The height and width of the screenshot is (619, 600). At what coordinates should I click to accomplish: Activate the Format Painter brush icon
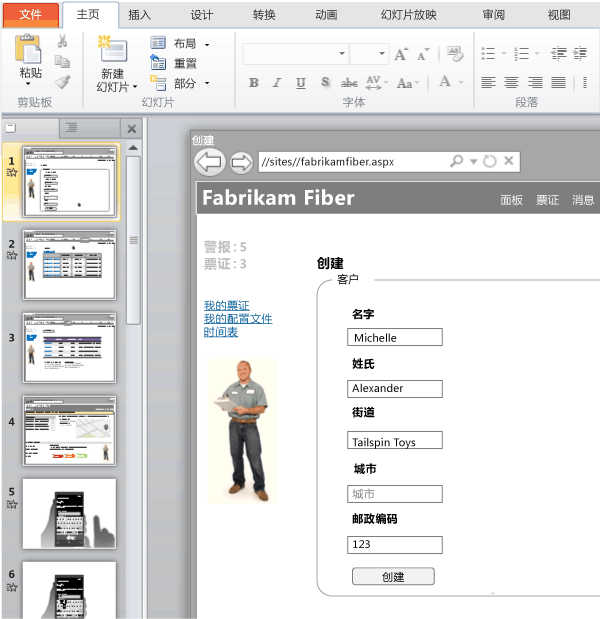coord(62,82)
